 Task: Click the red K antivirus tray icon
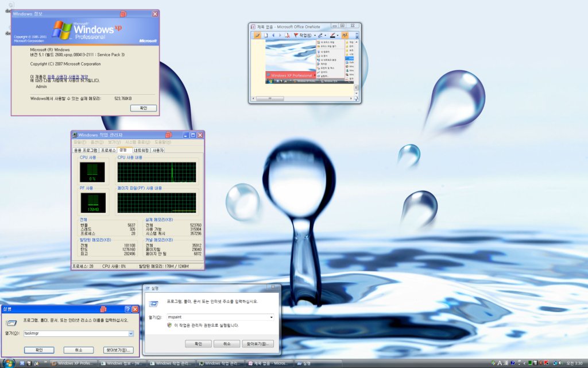[x=546, y=363]
